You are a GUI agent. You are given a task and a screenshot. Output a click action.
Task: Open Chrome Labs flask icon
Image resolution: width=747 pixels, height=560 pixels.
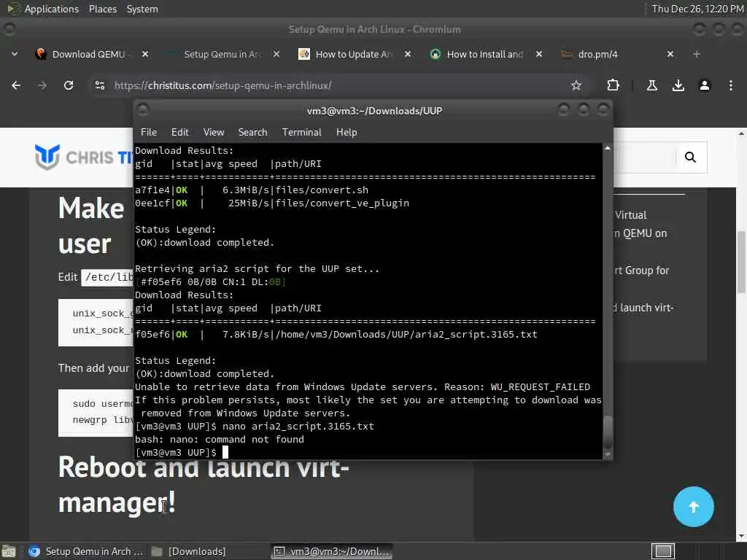coord(651,85)
